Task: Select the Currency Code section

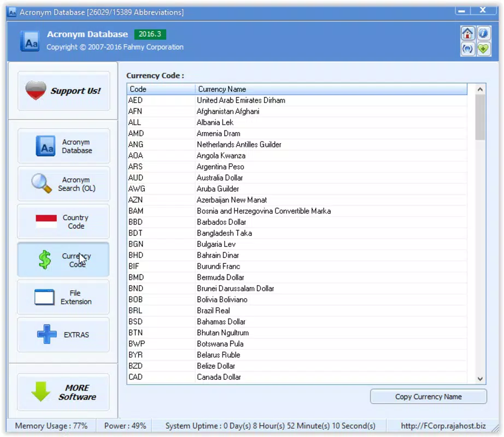Action: click(x=63, y=259)
